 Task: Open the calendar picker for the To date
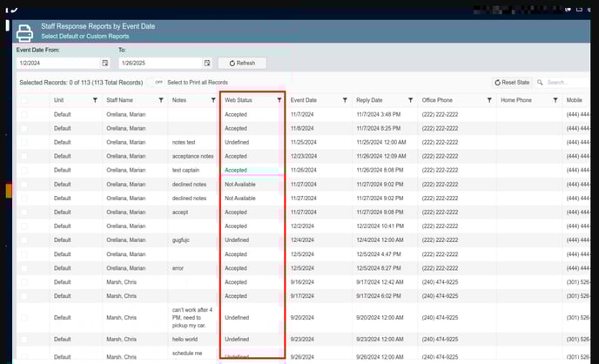[x=207, y=64]
